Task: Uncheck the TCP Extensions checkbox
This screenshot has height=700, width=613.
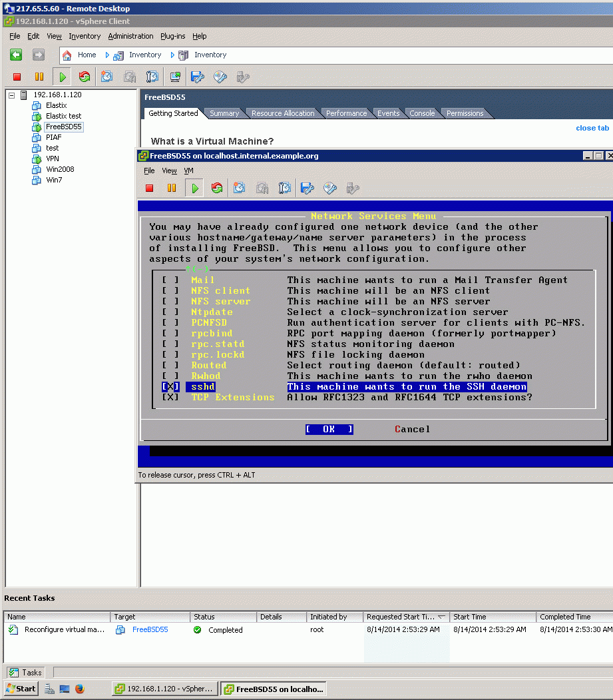Action: (170, 398)
